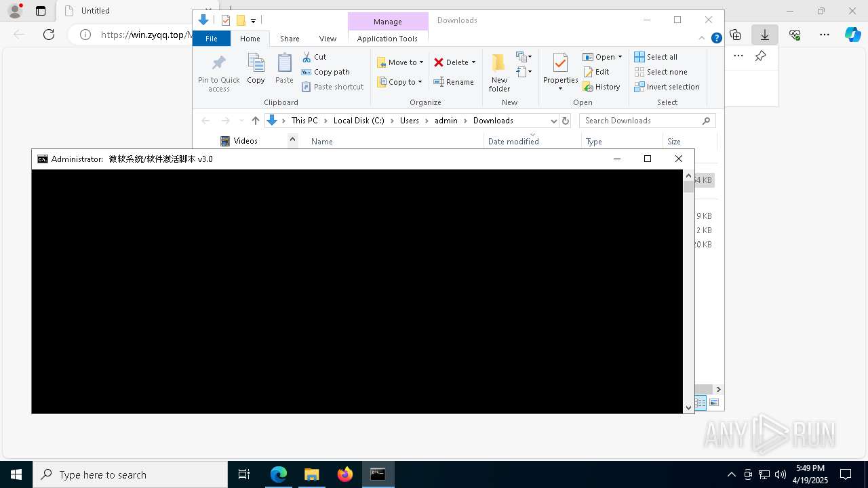Viewport: 868px width, 488px height.
Task: Open recent locations dropdown arrow
Action: 241,121
